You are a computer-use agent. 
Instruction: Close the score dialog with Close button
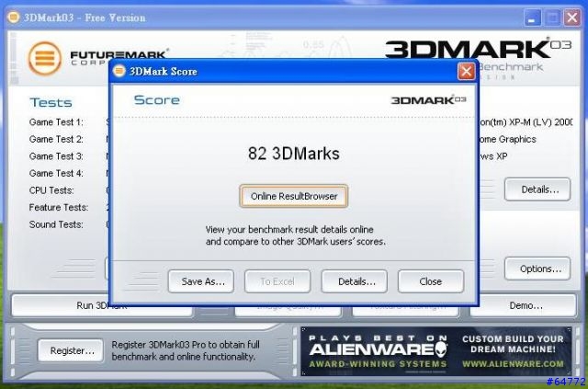point(431,281)
